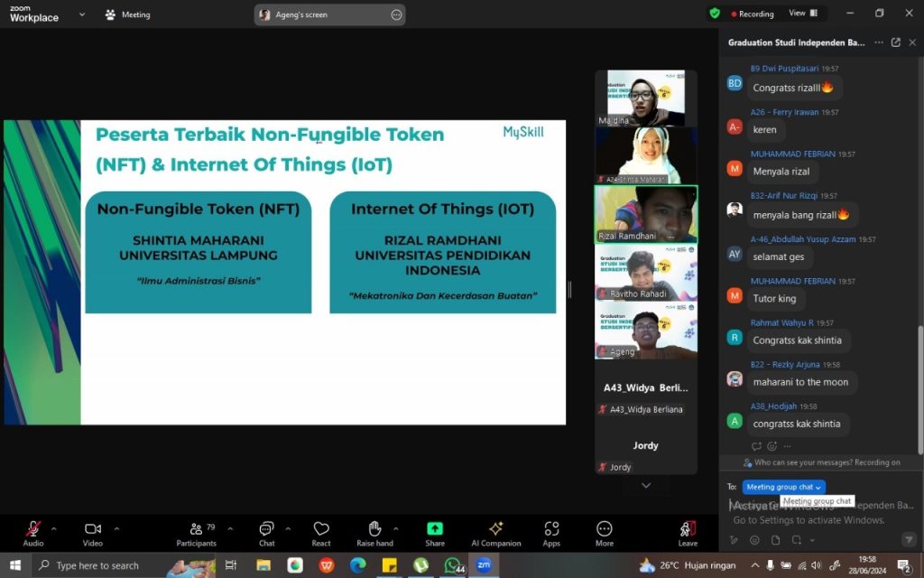Open the Meeting group chat recipient dropdown
The image size is (924, 578).
784,487
